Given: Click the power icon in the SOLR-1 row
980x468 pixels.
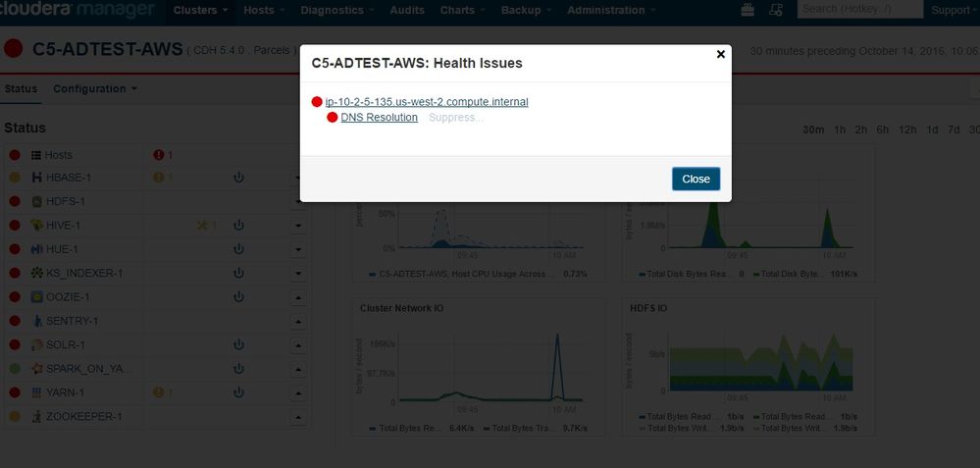Looking at the screenshot, I should tap(238, 344).
